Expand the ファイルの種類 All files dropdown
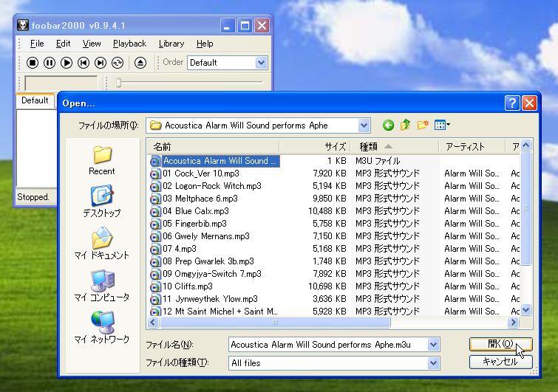This screenshot has height=392, width=558. pos(433,363)
